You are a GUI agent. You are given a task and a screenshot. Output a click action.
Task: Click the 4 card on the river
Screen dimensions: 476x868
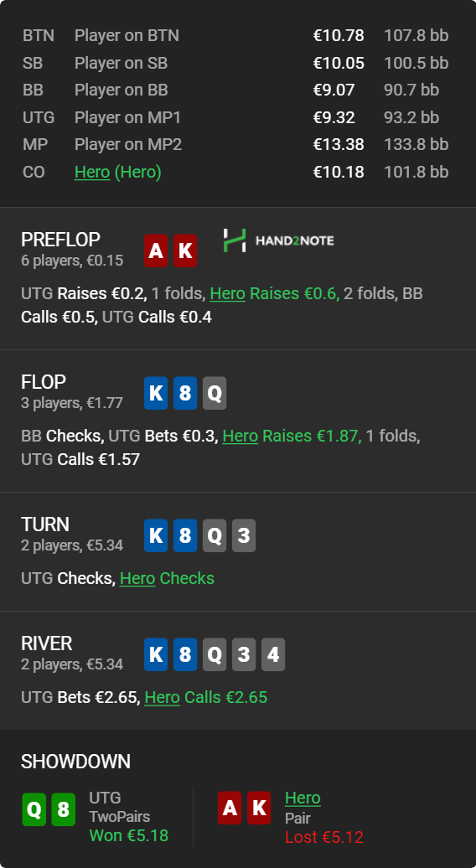click(x=273, y=654)
